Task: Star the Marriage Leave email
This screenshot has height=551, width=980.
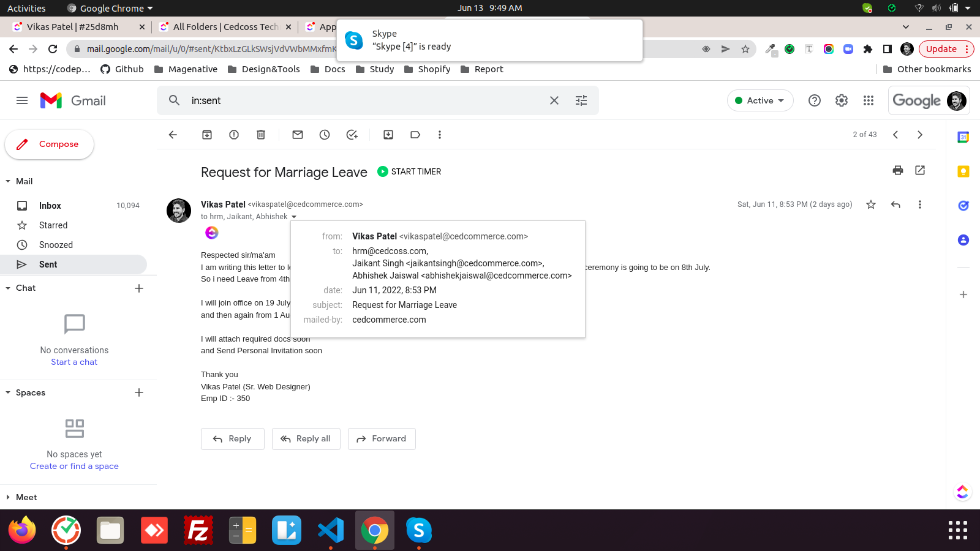Action: 871,204
